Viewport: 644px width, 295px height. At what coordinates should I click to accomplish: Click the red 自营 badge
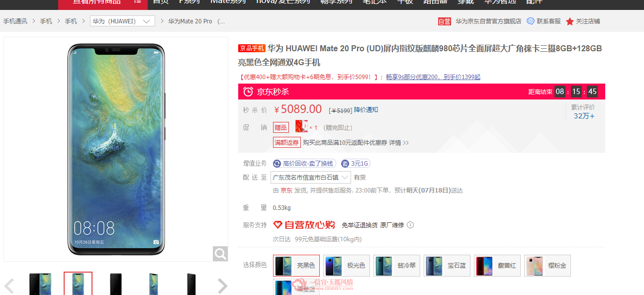pos(445,21)
